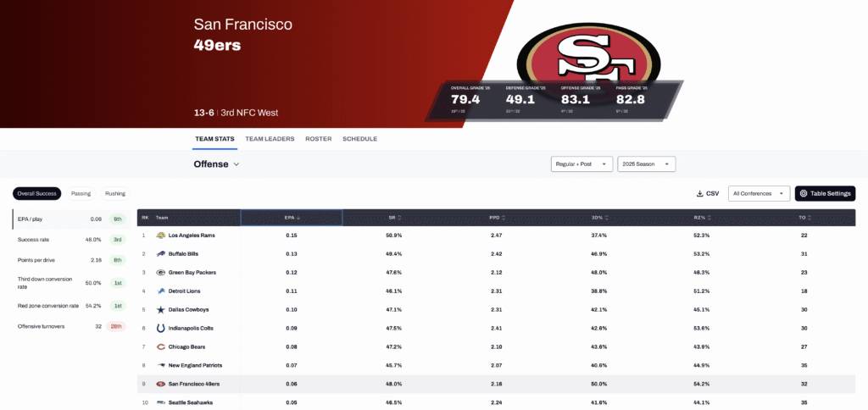Click the Defense Grade 49.1 card
The width and height of the screenshot is (868, 410).
click(x=526, y=100)
